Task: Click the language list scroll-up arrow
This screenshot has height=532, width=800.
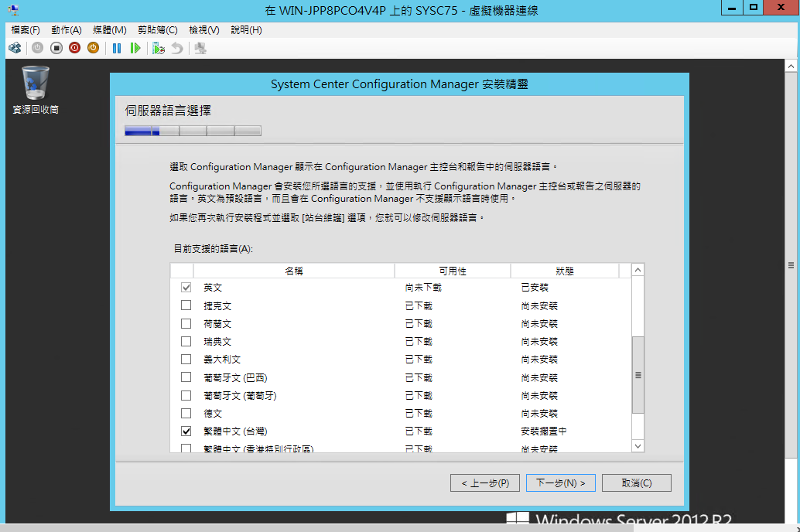Action: [x=638, y=270]
